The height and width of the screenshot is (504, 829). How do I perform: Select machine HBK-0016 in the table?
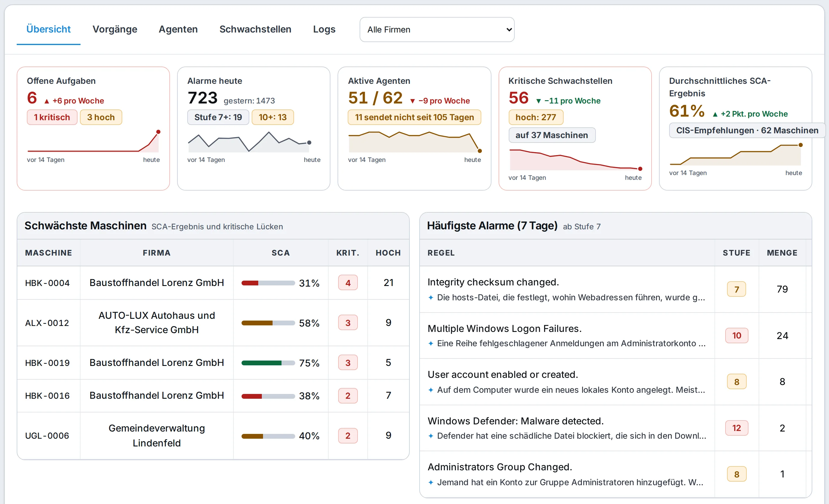[x=47, y=396]
